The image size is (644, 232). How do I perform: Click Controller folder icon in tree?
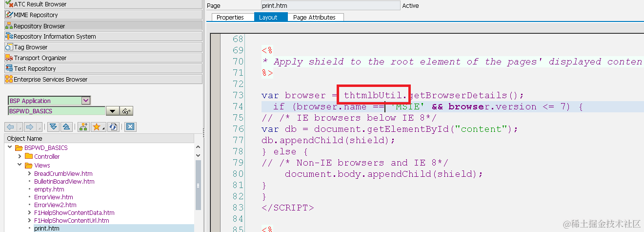point(29,156)
